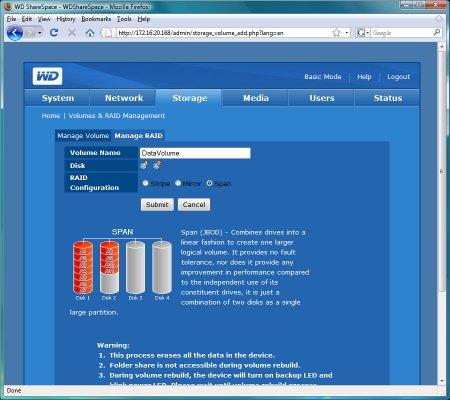Screen dimensions: 450x400
Task: Open the History menu
Action: pos(66,19)
